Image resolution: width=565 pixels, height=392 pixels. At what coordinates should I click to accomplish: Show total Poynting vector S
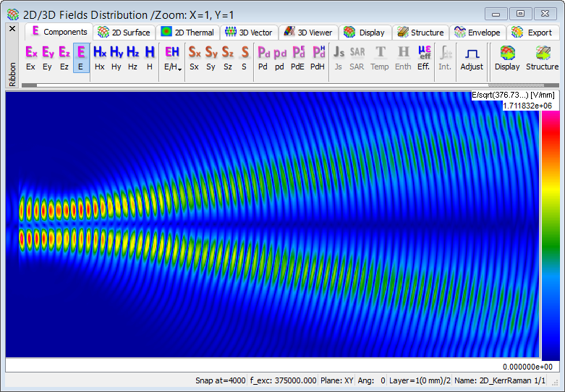click(245, 57)
